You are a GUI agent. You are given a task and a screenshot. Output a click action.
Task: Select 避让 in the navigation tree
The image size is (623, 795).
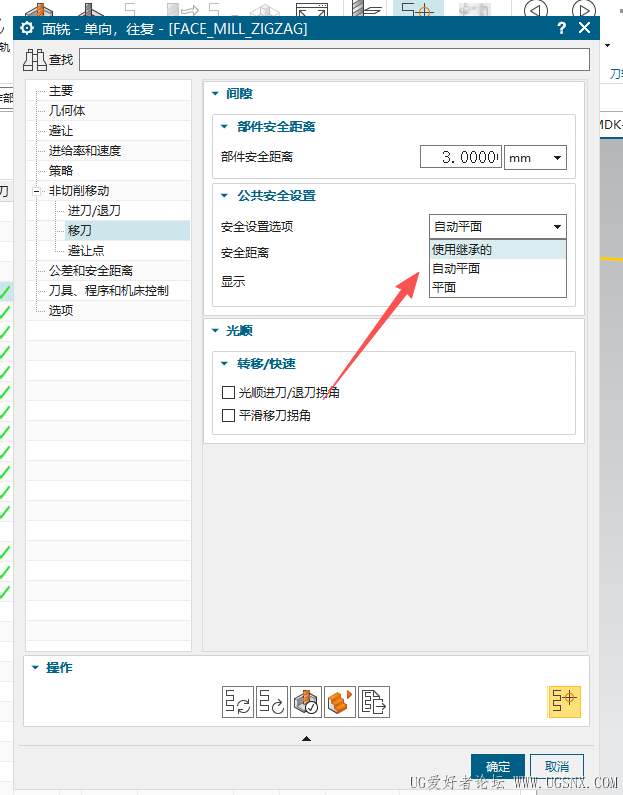coord(61,131)
